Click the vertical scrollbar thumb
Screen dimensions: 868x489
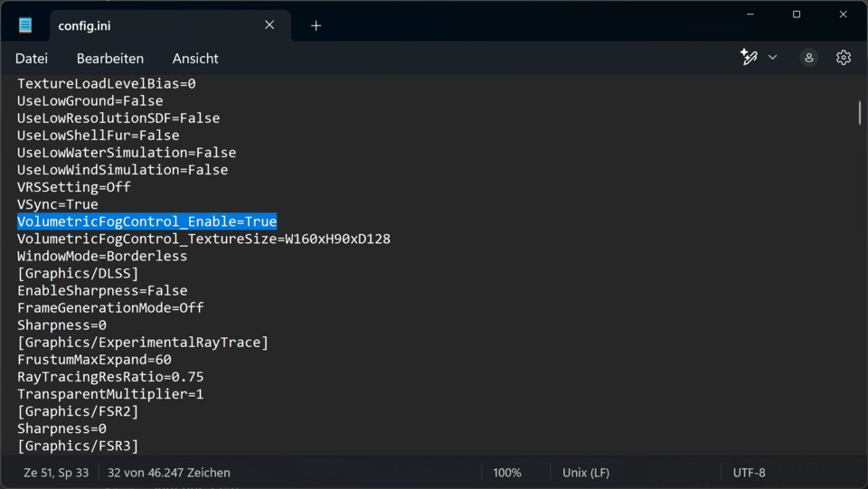[859, 114]
